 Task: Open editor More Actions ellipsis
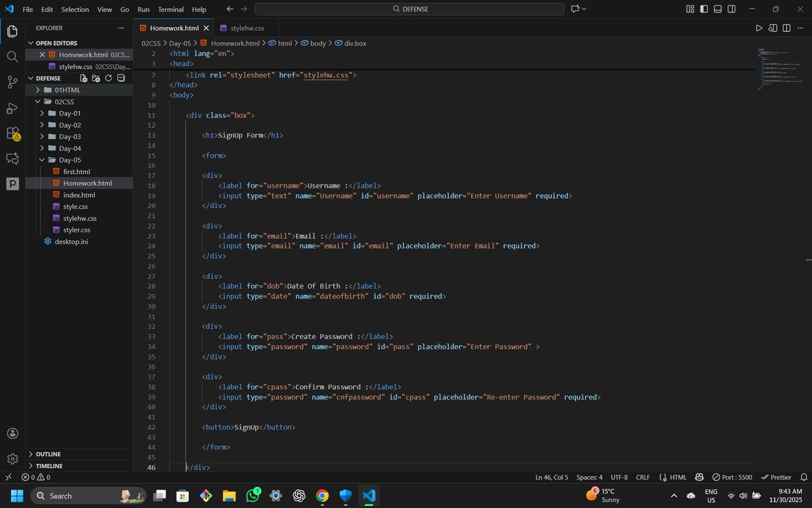click(800, 28)
